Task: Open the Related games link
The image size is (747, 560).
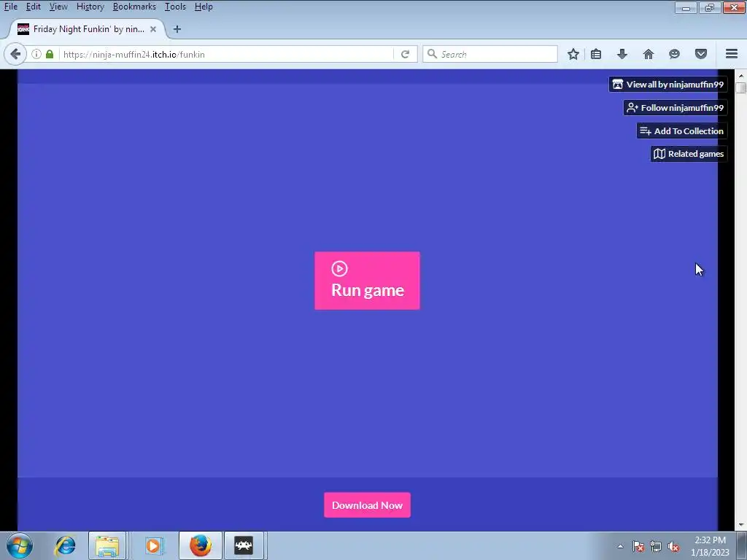Action: [x=689, y=154]
